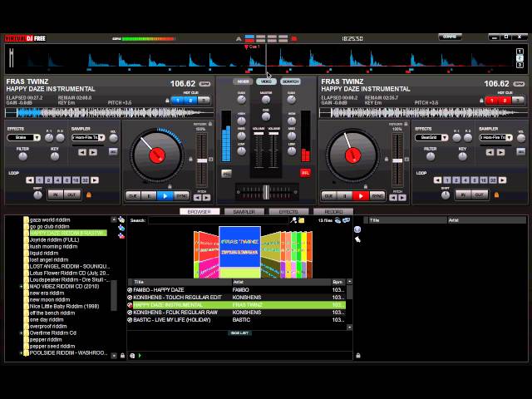532x399 pixels.
Task: Play left deck sampler forward arrow
Action: (93, 152)
